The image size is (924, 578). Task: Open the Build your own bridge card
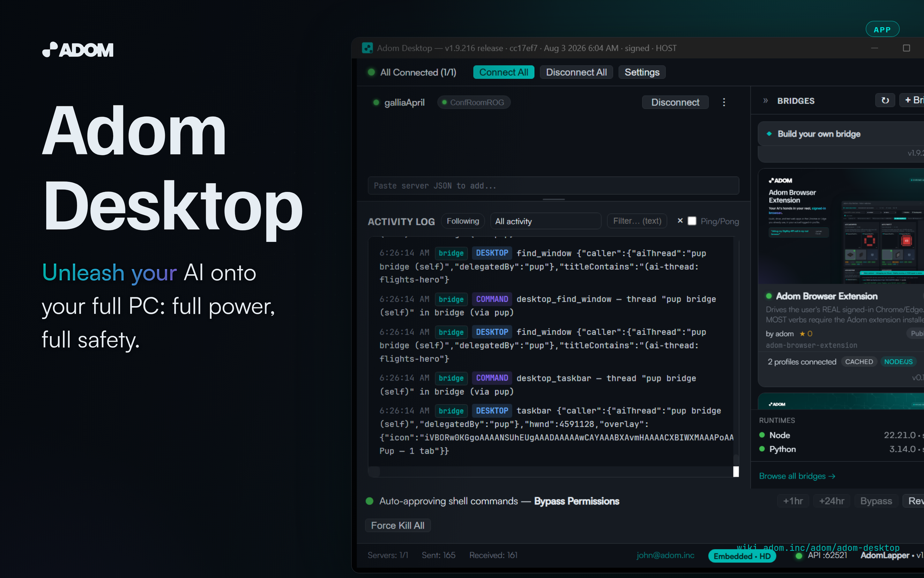tap(841, 134)
